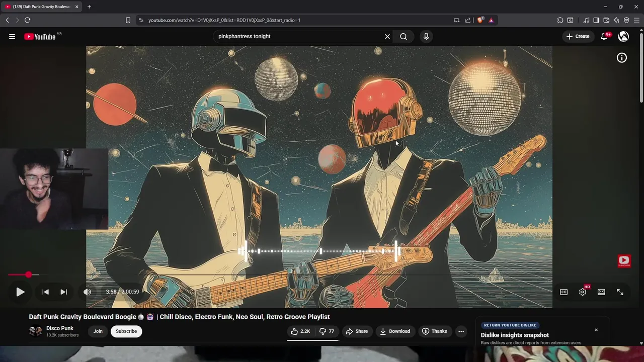Open the tab search icon in toolbar
The width and height of the screenshot is (644, 362).
570,20
